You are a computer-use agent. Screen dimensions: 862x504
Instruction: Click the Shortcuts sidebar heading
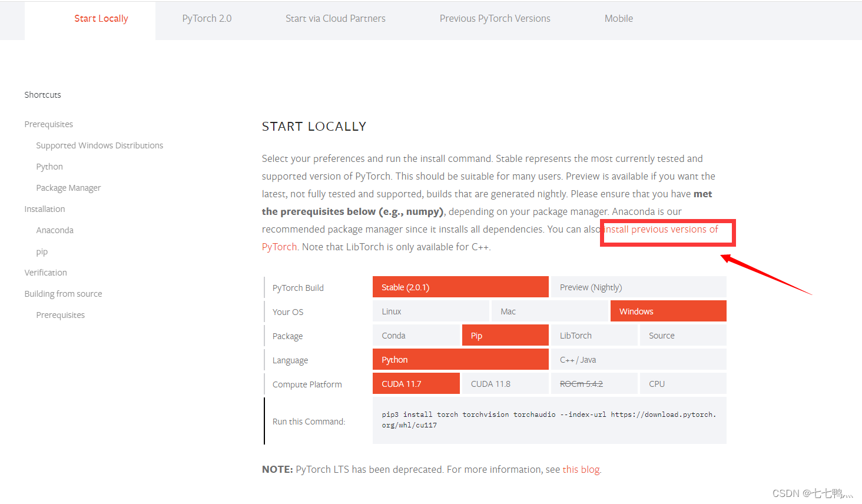42,95
